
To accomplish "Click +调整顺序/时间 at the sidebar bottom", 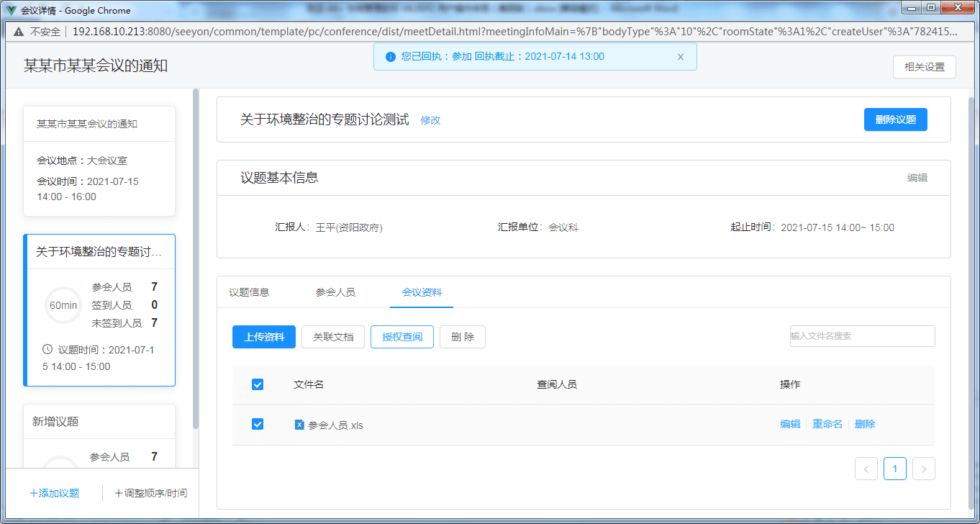I will coord(150,493).
